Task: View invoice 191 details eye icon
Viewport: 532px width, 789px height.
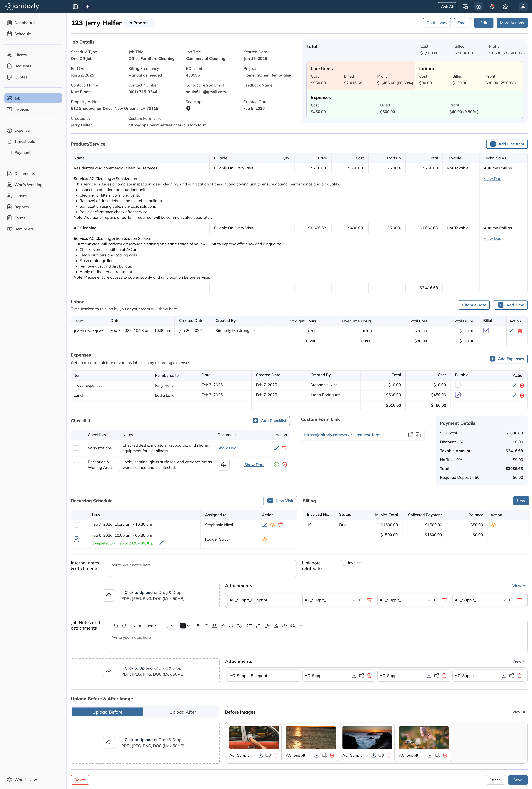Action: coord(493,525)
